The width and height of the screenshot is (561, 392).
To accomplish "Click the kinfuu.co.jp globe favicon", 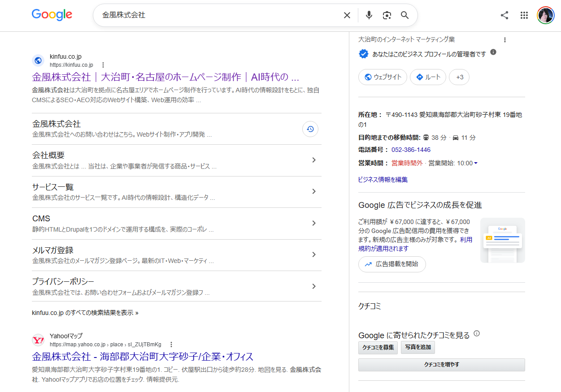I will 38,60.
